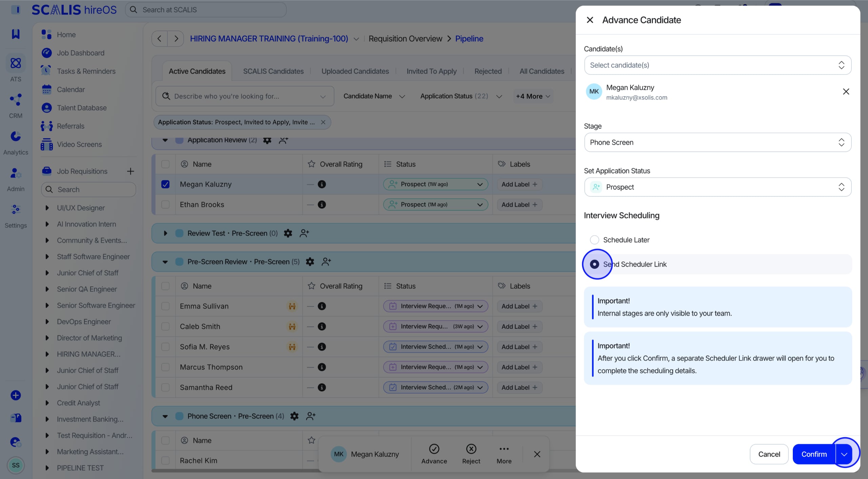Viewport: 868px width, 479px height.
Task: Switch to Rejected tab
Action: (x=488, y=71)
